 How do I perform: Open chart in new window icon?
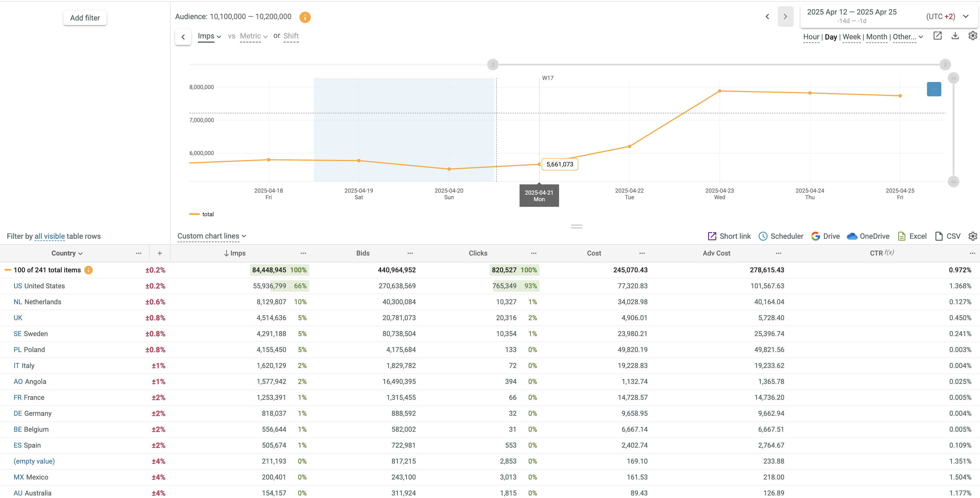(x=937, y=36)
